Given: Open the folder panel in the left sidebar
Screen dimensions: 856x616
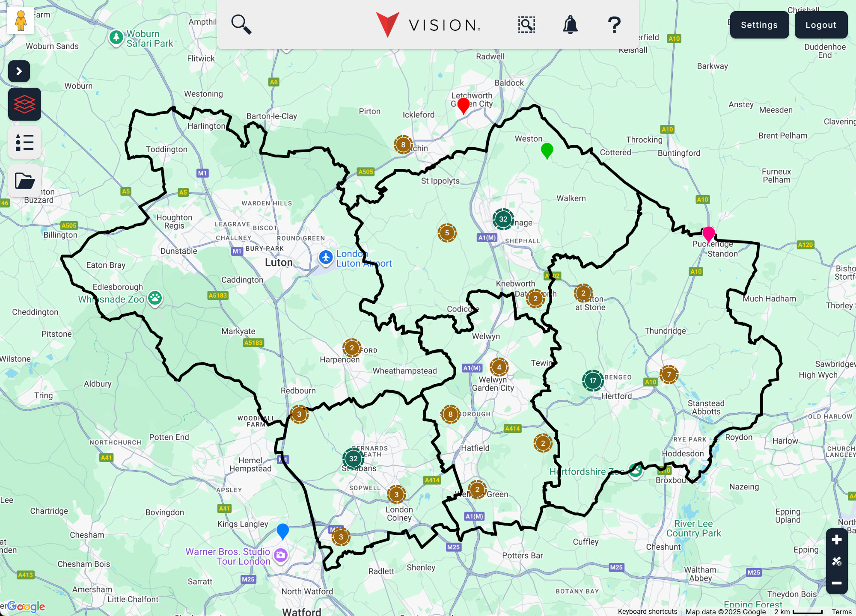Looking at the screenshot, I should (24, 181).
